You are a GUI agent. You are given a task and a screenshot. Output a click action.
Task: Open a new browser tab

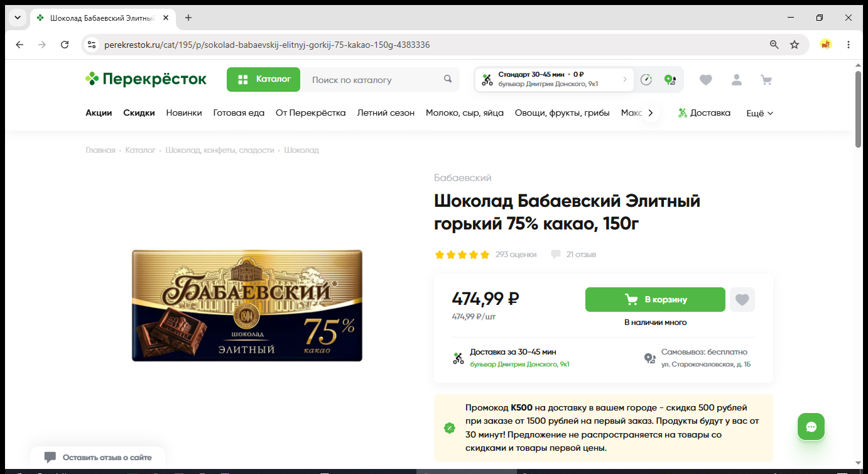click(188, 18)
